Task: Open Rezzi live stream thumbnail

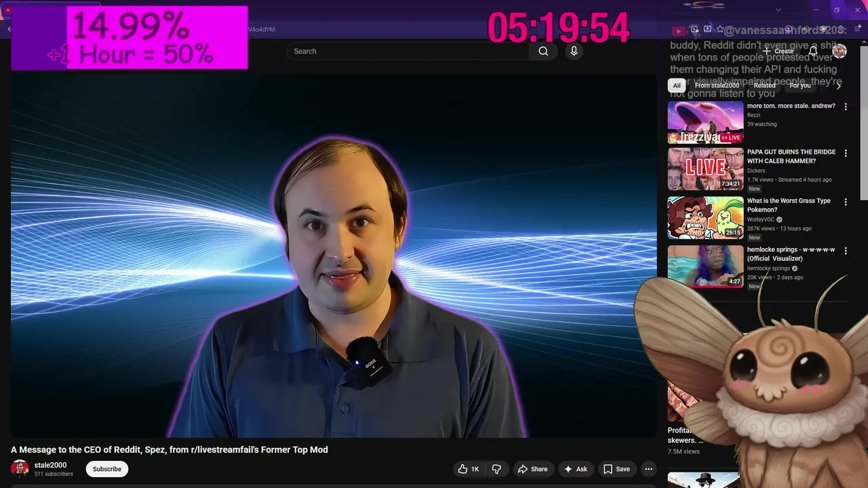Action: pos(705,123)
